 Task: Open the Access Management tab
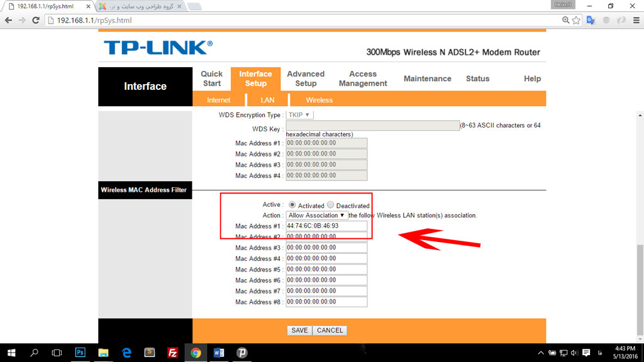pyautogui.click(x=363, y=79)
